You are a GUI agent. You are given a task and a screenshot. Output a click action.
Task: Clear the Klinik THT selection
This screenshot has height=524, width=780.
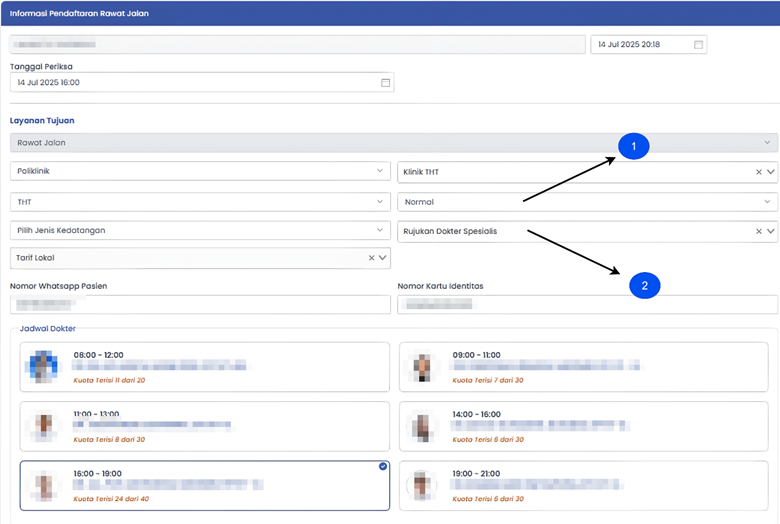point(758,172)
